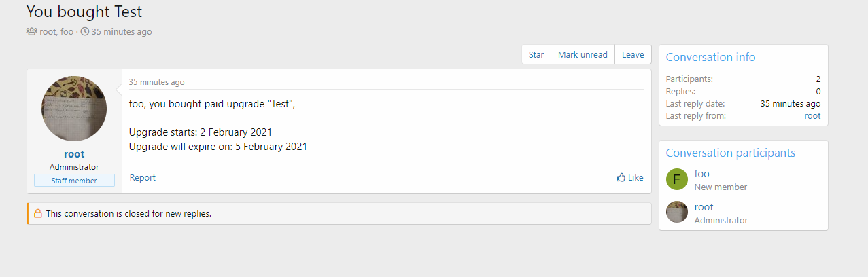The image size is (868, 277).
Task: Click foo's green F avatar
Action: (x=677, y=179)
